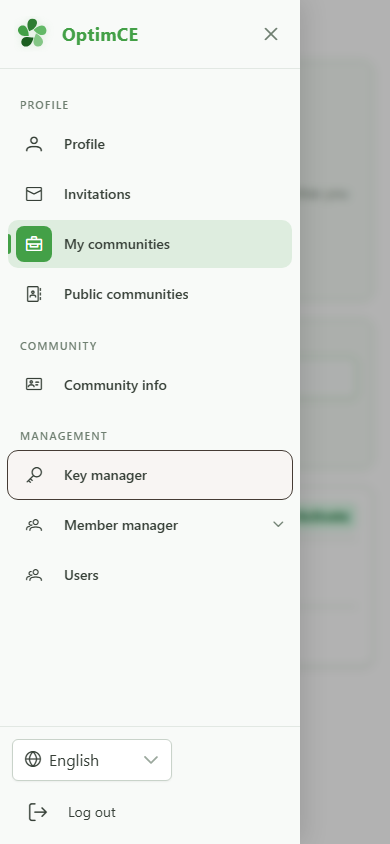Click the PROFILE section heading
Viewport: 390px width, 844px height.
tap(44, 105)
